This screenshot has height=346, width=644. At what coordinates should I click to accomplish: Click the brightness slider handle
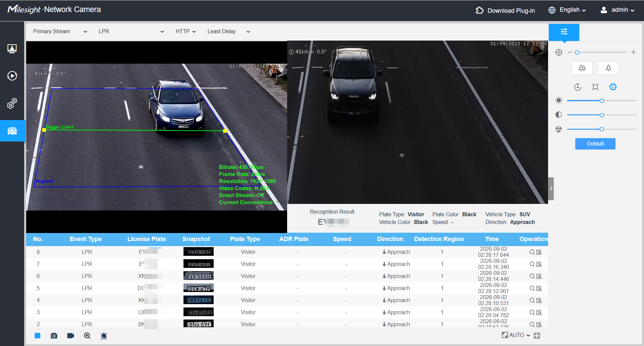[x=602, y=101]
